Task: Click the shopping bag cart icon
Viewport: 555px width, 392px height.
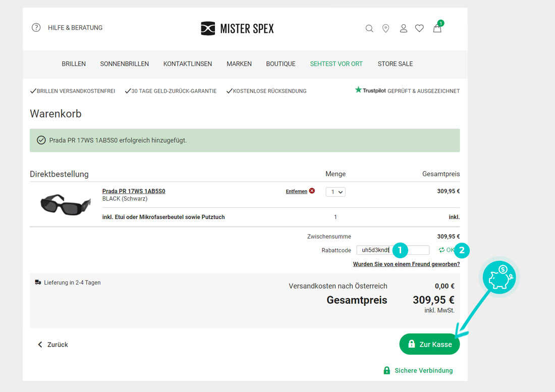Action: [x=437, y=28]
